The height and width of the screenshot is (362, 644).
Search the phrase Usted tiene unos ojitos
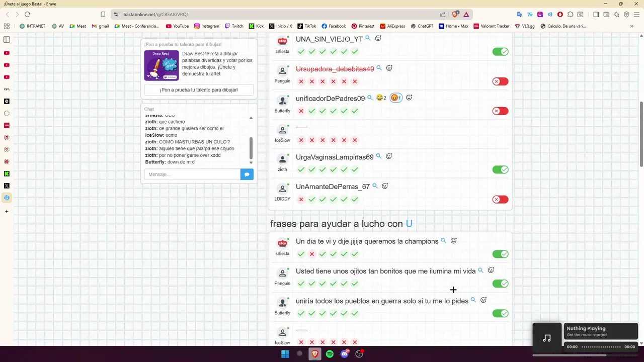[480, 270]
